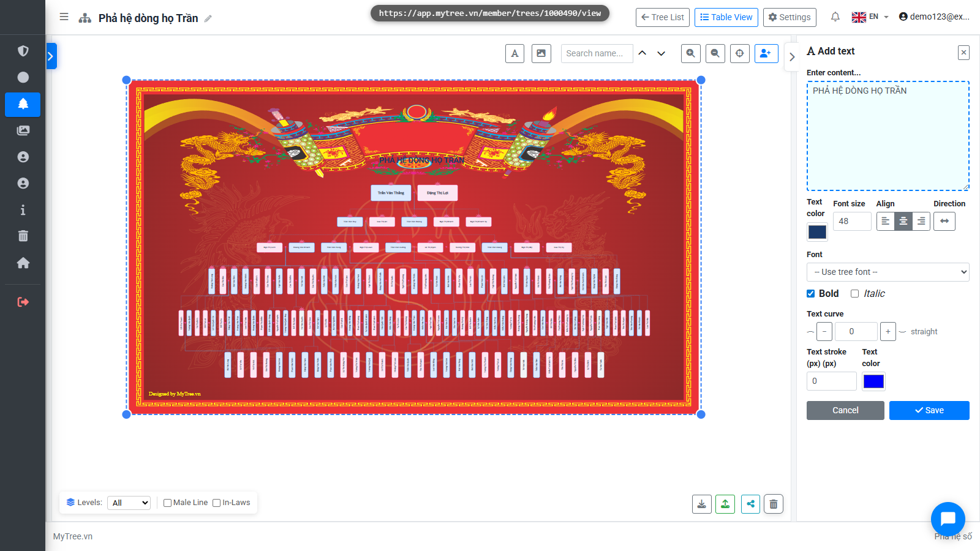Close the Add text panel
The image size is (980, 551).
[x=963, y=53]
